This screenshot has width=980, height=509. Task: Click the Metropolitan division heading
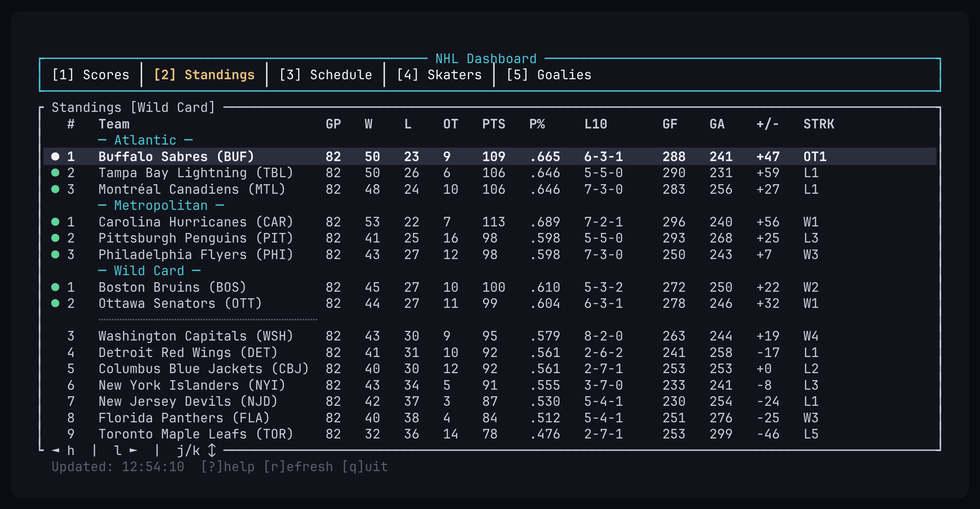pyautogui.click(x=161, y=206)
